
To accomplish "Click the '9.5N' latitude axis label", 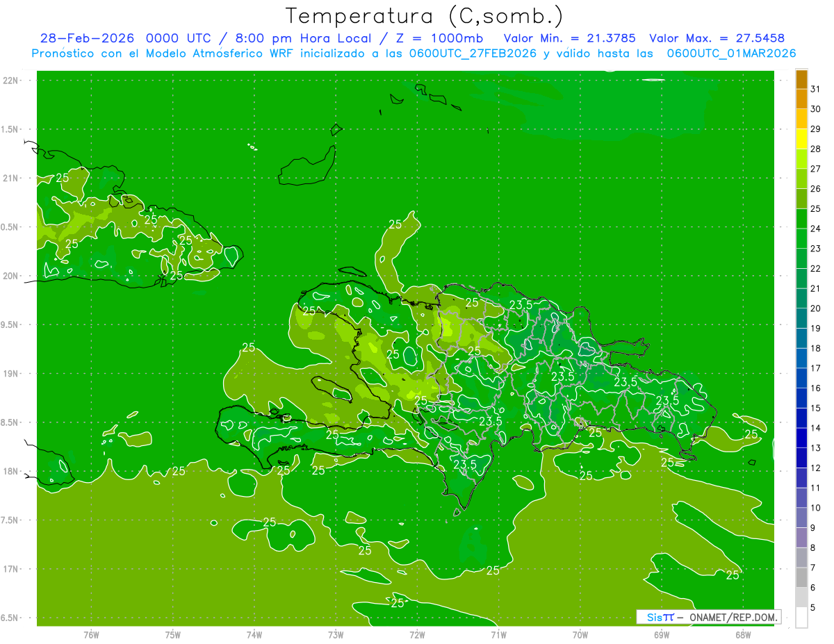I will tap(10, 325).
